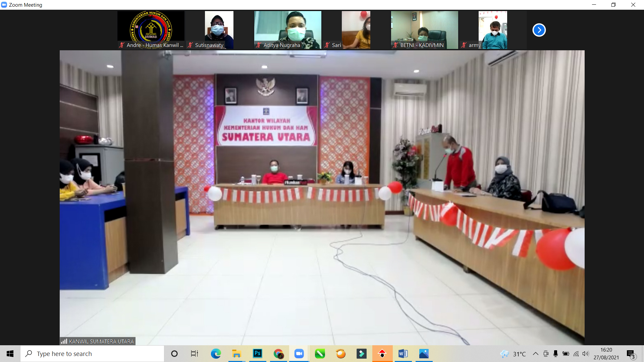The width and height of the screenshot is (644, 362).
Task: Show next participants with blue arrow
Action: coord(539,30)
